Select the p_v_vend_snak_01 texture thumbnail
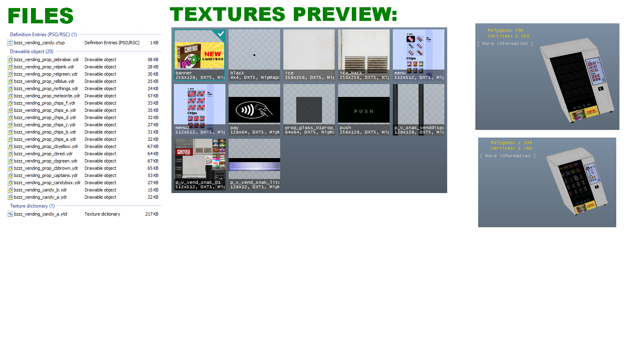This screenshot has height=362, width=644. [200, 165]
